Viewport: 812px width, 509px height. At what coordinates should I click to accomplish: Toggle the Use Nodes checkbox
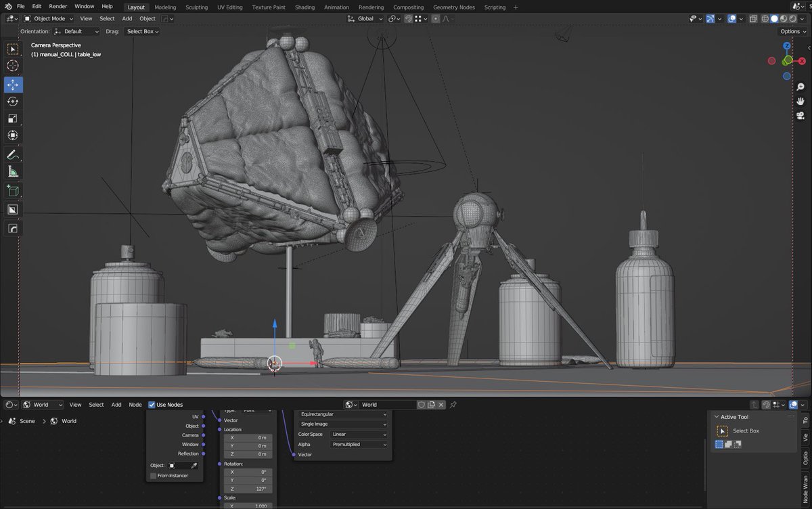[152, 405]
